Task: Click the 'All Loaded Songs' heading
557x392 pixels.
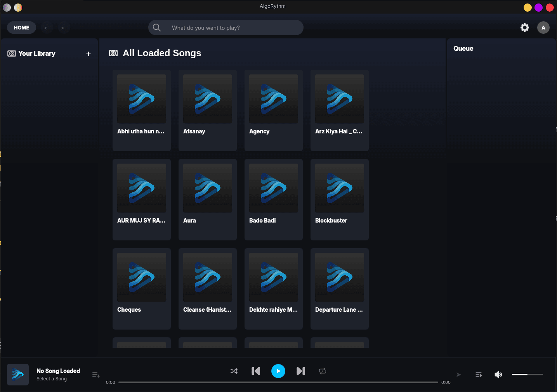Action: coord(162,53)
